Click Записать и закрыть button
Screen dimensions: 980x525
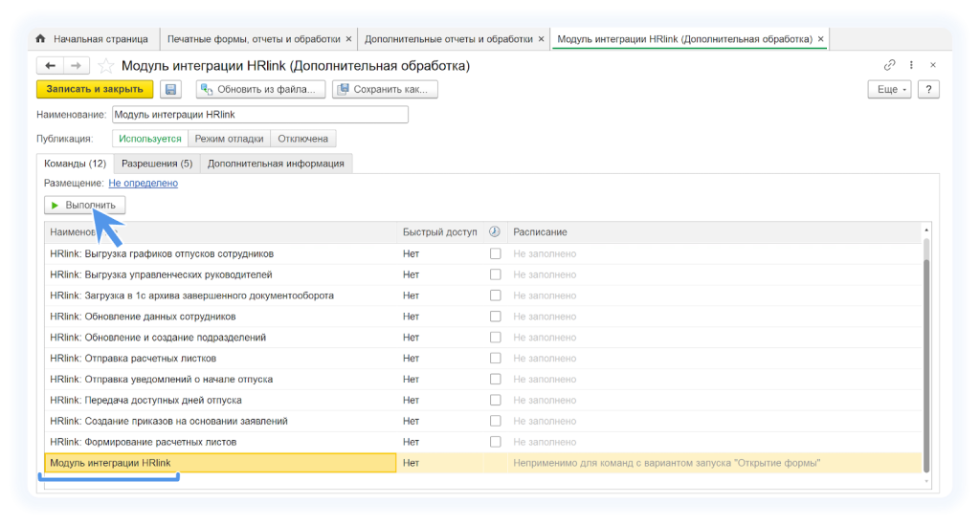[x=95, y=89]
